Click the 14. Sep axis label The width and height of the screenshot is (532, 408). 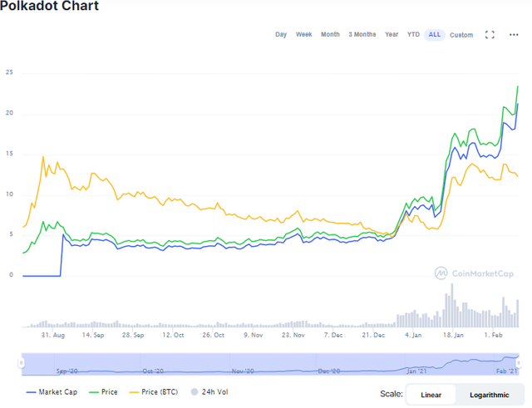(x=93, y=335)
